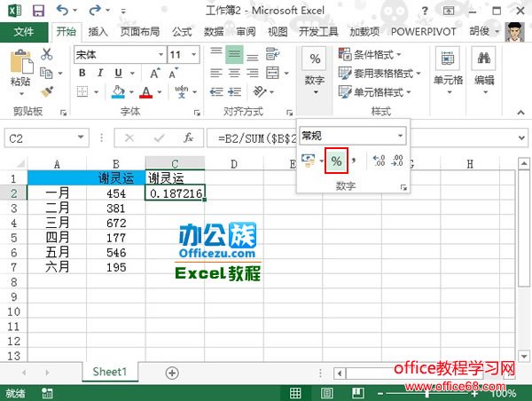Click the text orientation icon
Screen dimensions: 532x401
tap(260, 91)
